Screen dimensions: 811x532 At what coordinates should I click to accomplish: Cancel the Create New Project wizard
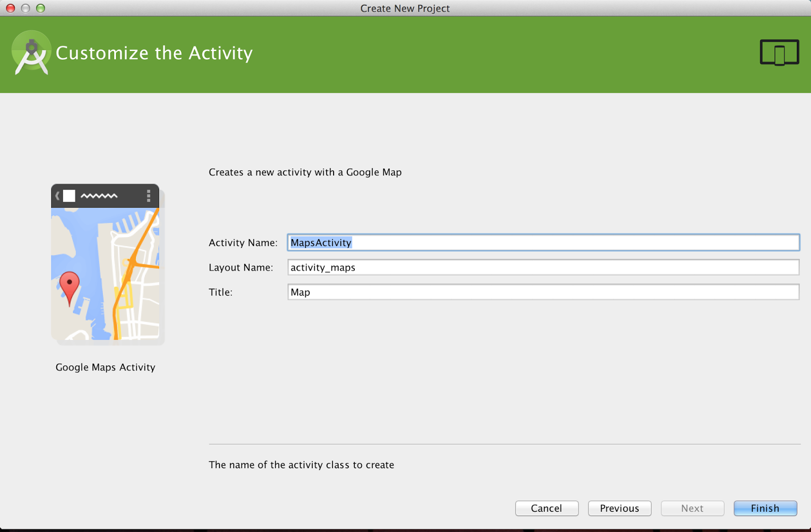(x=547, y=508)
